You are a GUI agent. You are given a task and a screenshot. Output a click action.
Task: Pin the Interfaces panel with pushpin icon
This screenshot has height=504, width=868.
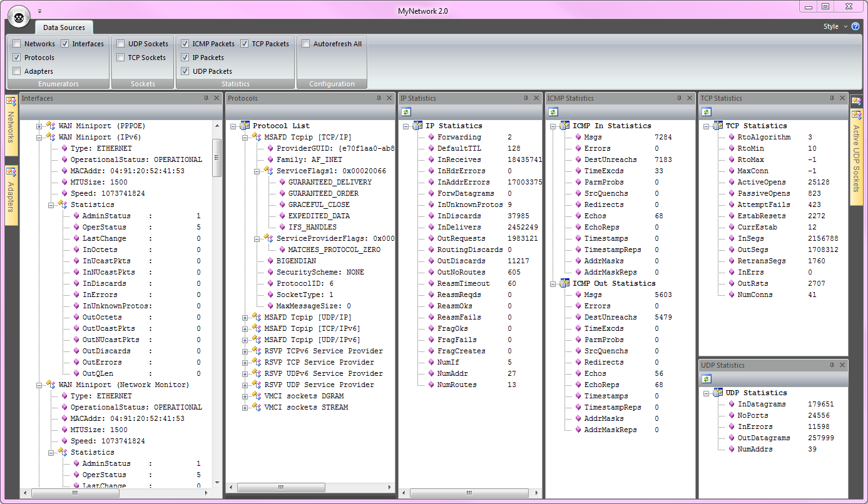pos(206,98)
